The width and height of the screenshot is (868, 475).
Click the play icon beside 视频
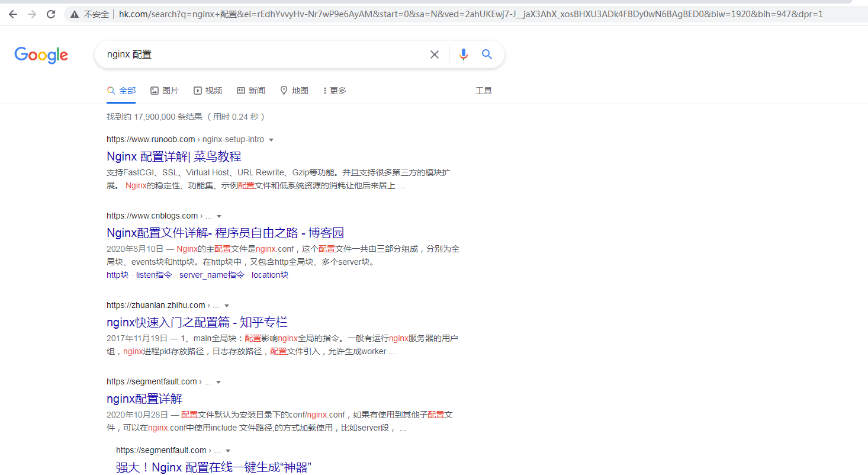[198, 91]
